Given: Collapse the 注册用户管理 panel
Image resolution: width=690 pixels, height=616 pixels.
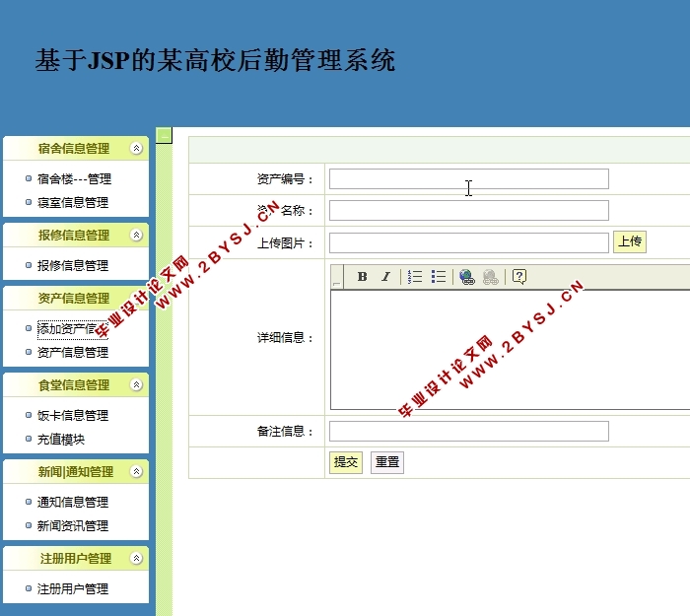Looking at the screenshot, I should tap(136, 559).
